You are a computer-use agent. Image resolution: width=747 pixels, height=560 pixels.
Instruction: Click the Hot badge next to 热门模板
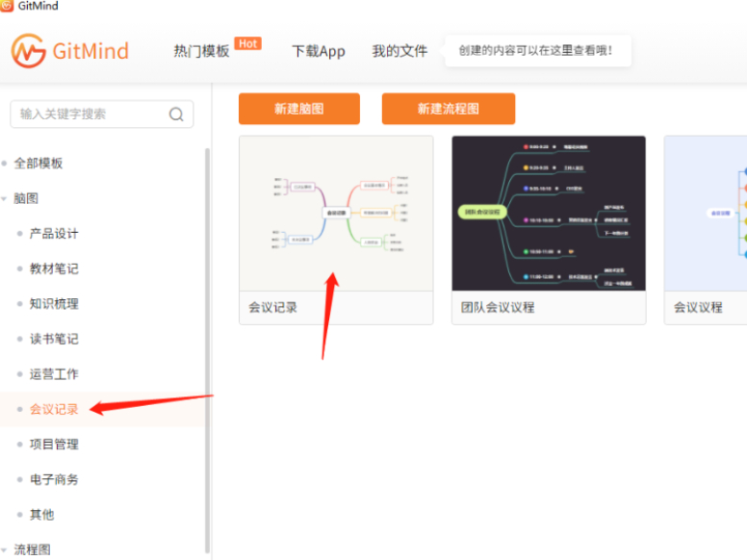pos(247,44)
